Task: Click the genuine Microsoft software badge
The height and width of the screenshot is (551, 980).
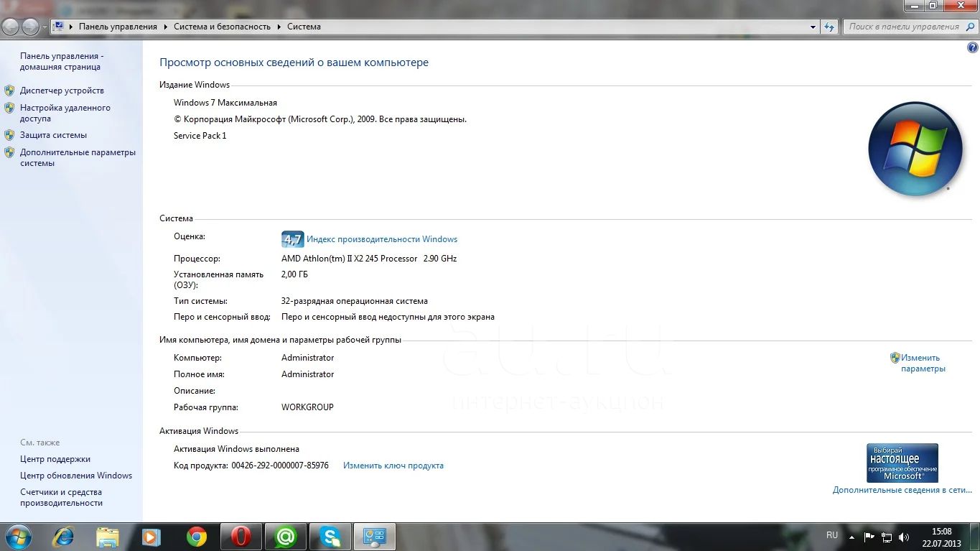Action: [x=902, y=463]
